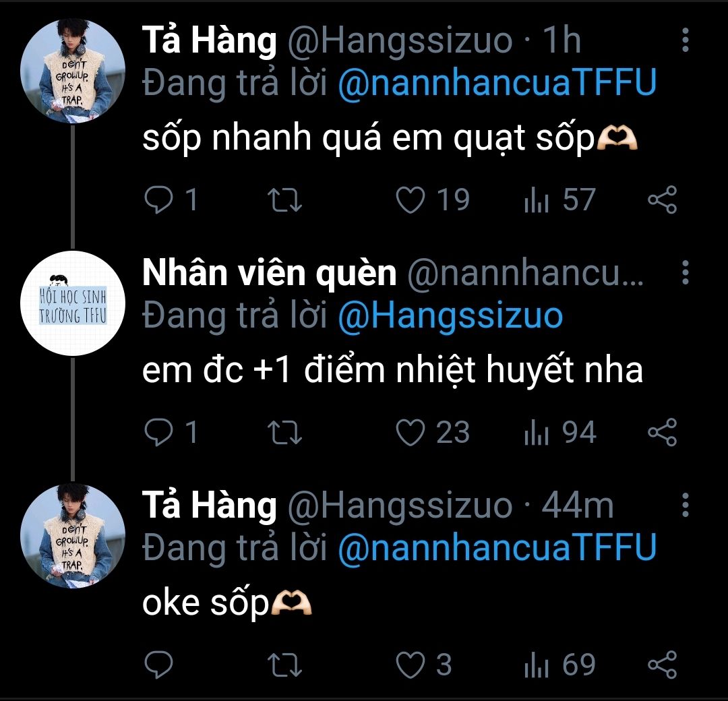This screenshot has width=728, height=701.
Task: Open Nhân viên quèn profile picture
Action: 73,303
